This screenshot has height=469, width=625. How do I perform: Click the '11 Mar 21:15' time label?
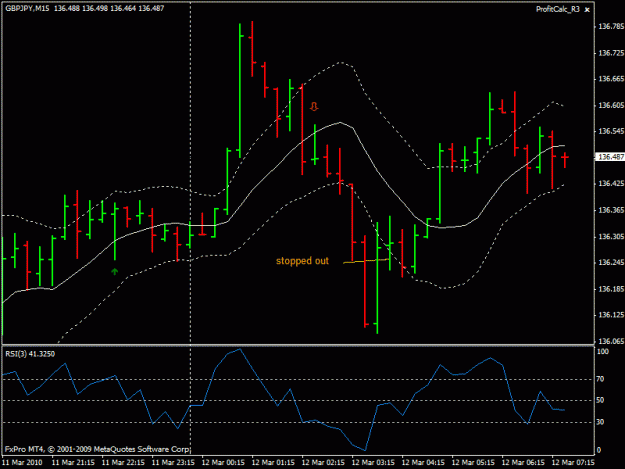[73, 463]
